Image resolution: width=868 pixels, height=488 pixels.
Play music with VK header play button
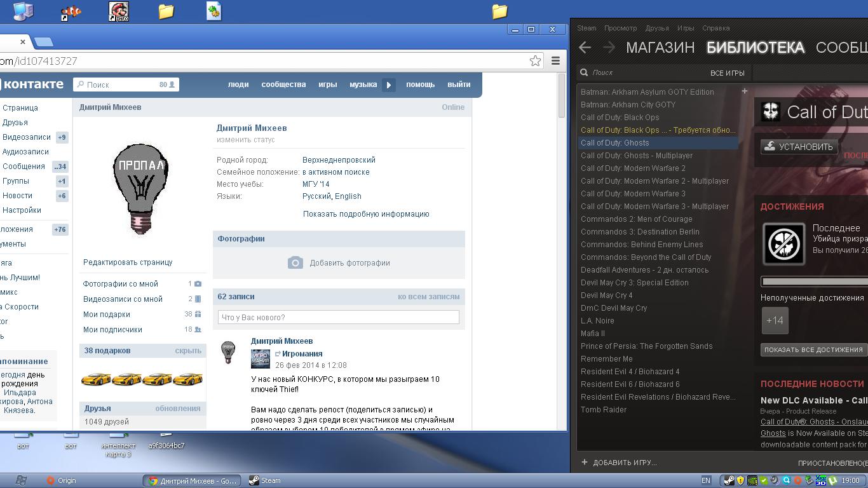(x=389, y=85)
